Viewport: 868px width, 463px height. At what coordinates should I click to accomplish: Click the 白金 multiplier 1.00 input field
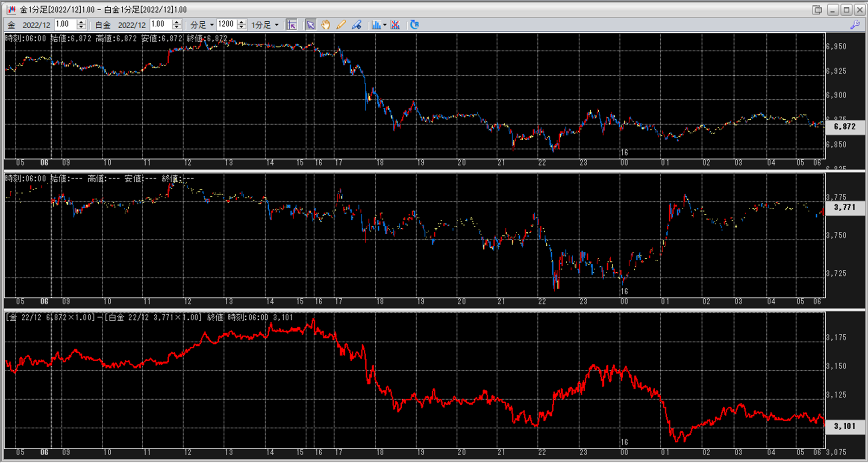(x=161, y=24)
